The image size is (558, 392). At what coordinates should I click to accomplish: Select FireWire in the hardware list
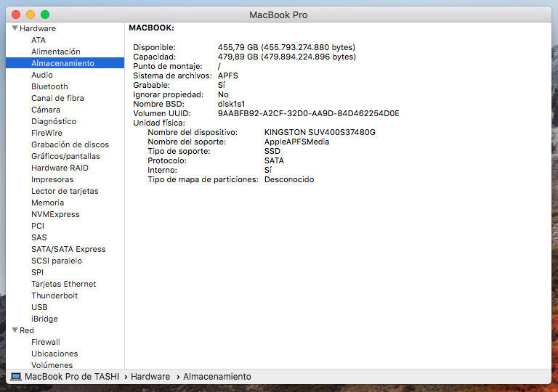point(46,133)
